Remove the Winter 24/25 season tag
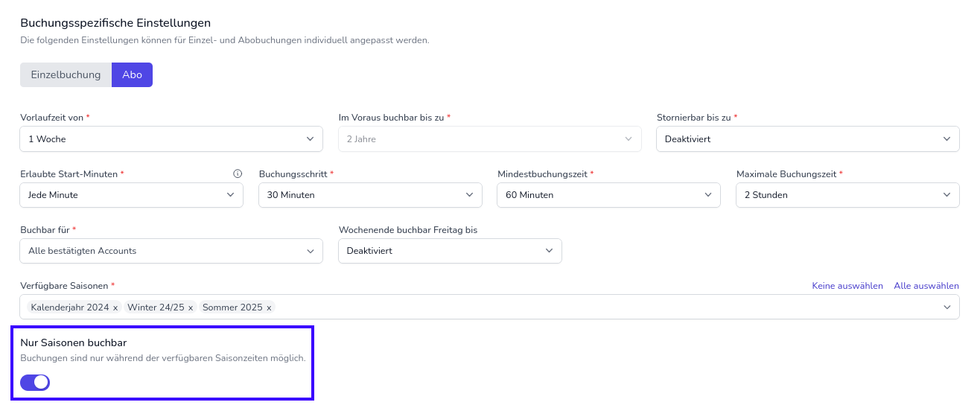 click(x=191, y=307)
